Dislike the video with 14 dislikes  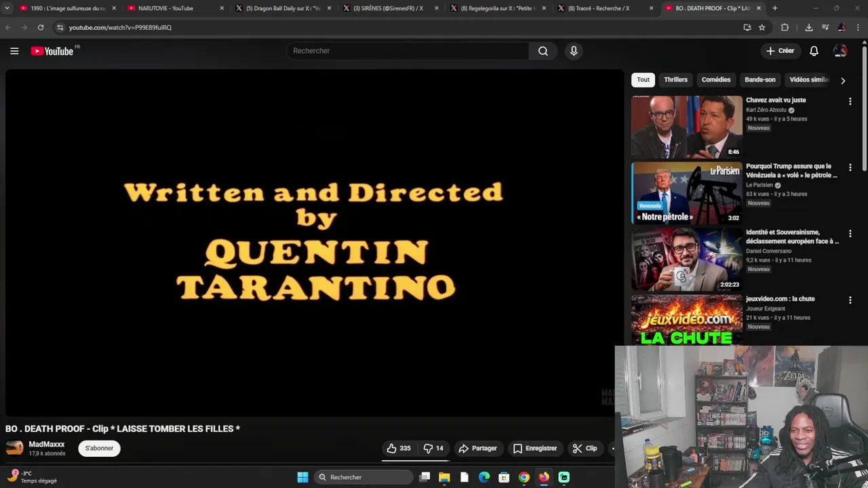[x=433, y=448]
